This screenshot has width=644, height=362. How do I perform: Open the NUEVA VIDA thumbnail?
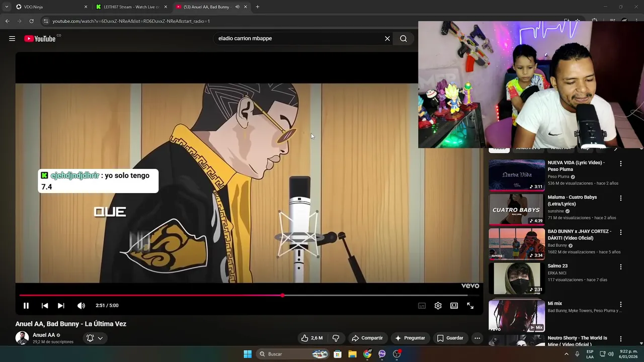pos(517,175)
